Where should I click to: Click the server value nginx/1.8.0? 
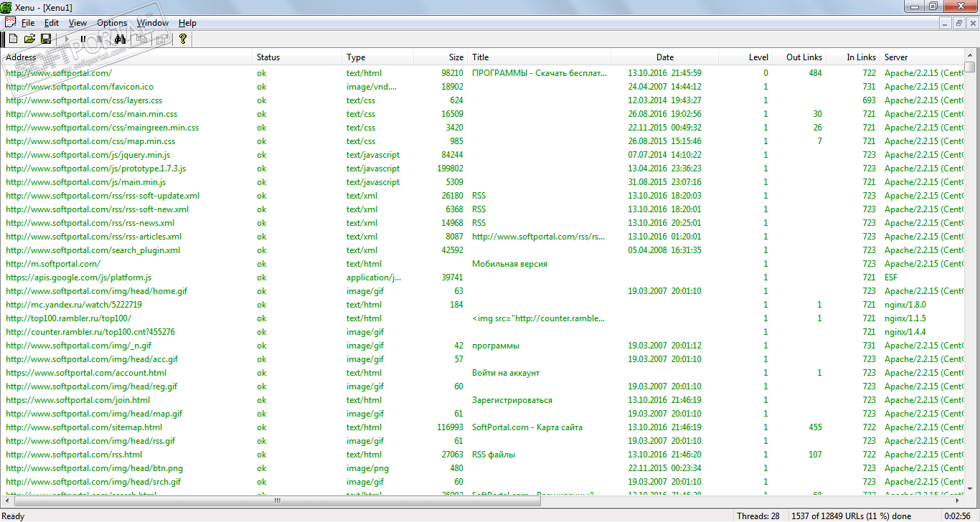905,305
